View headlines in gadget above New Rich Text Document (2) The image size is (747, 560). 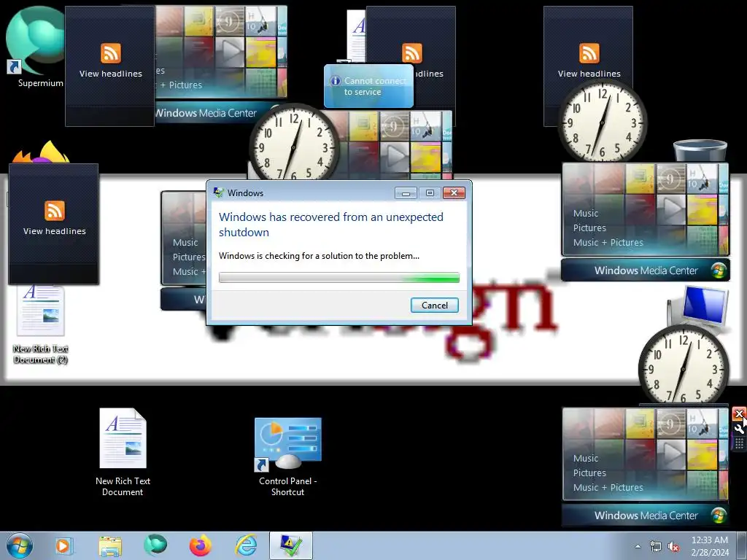point(54,231)
